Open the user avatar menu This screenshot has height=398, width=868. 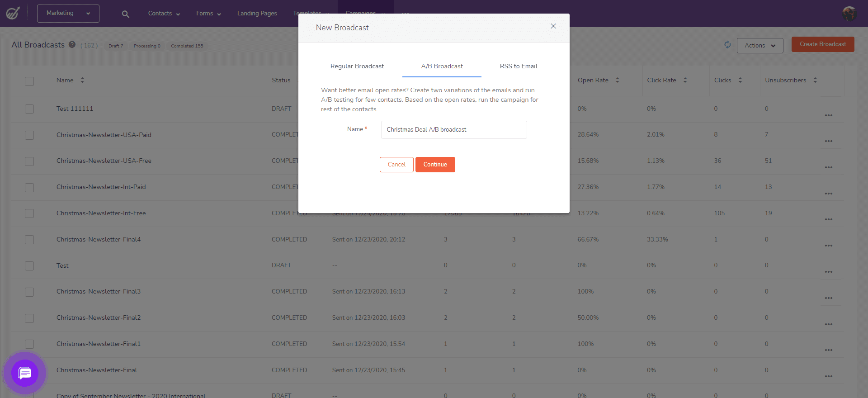pos(849,13)
